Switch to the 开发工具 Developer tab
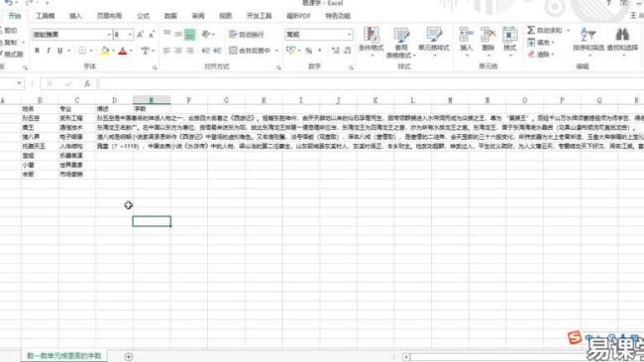Image resolution: width=644 pixels, height=362 pixels. (260, 16)
